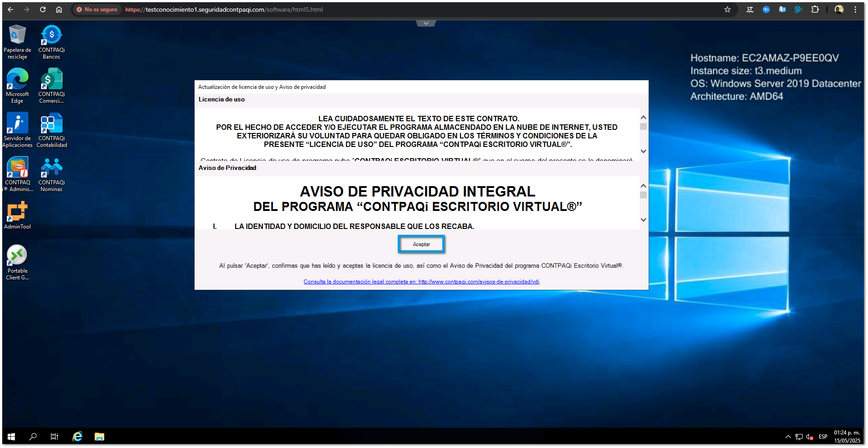Open the taskbar clock and date
The width and height of the screenshot is (868, 448).
(x=847, y=436)
